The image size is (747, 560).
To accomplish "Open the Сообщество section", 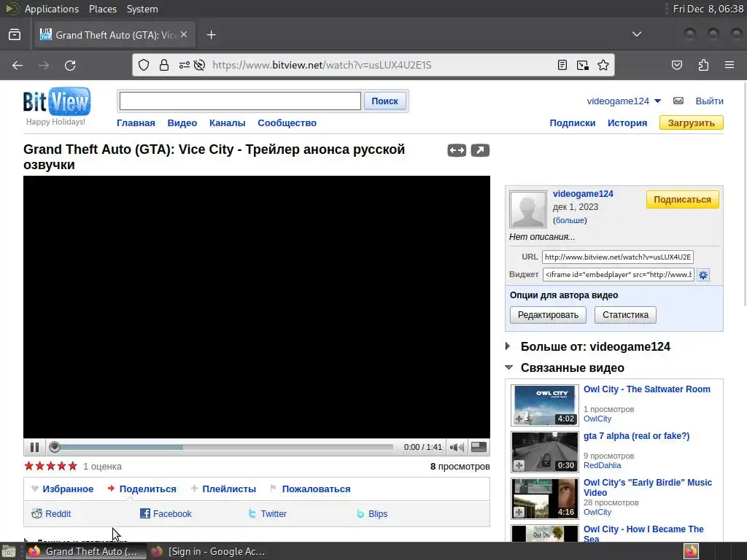I will click(287, 122).
